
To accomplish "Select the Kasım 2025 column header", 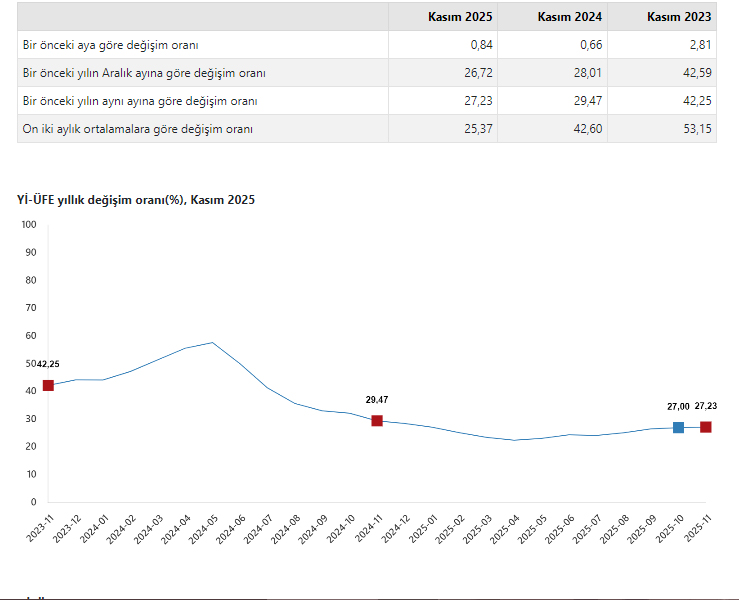I will (442, 17).
